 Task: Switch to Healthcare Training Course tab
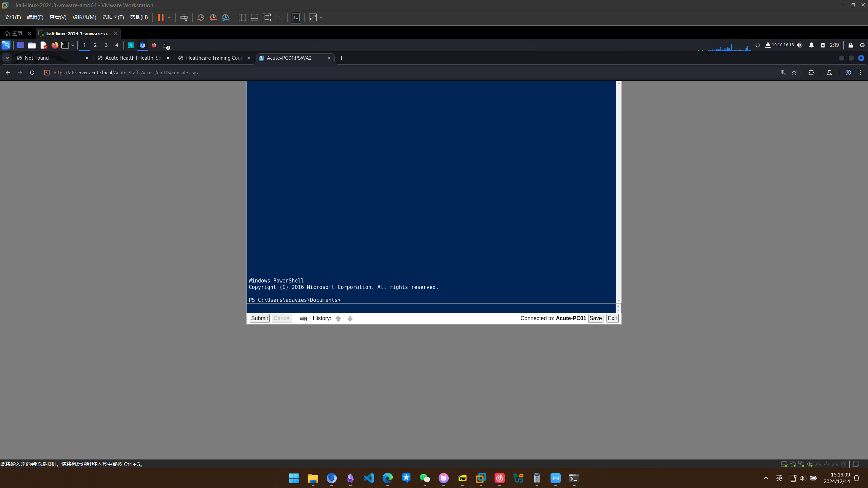[x=214, y=58]
